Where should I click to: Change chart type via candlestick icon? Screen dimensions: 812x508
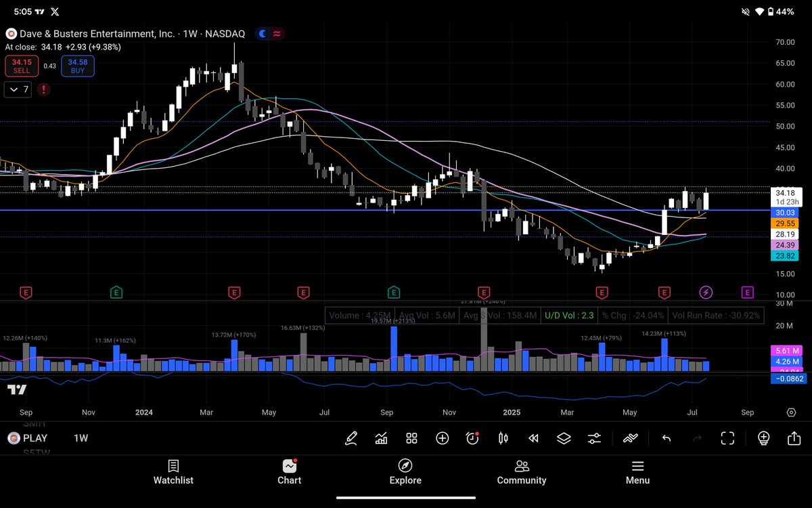(x=503, y=438)
